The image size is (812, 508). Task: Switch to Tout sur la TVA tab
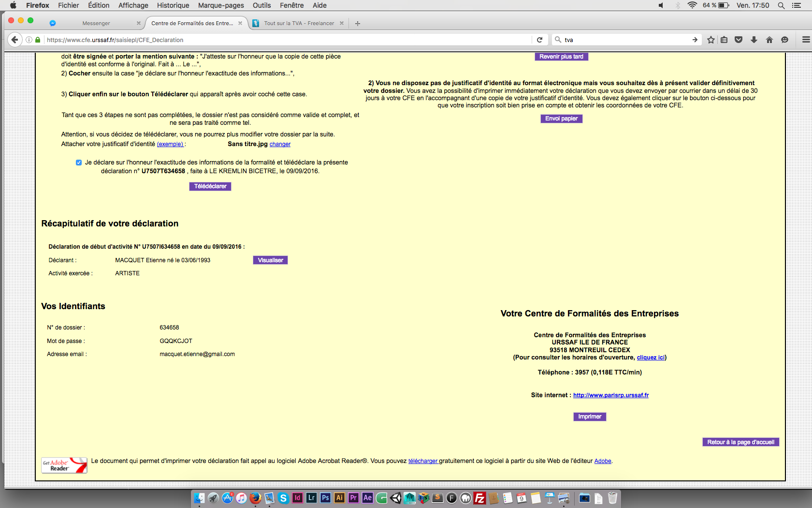pyautogui.click(x=298, y=23)
